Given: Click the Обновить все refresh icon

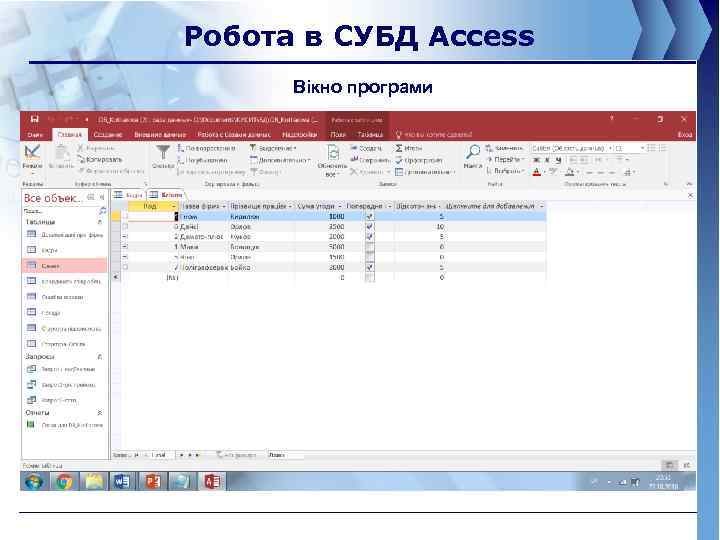Looking at the screenshot, I should coord(332,152).
